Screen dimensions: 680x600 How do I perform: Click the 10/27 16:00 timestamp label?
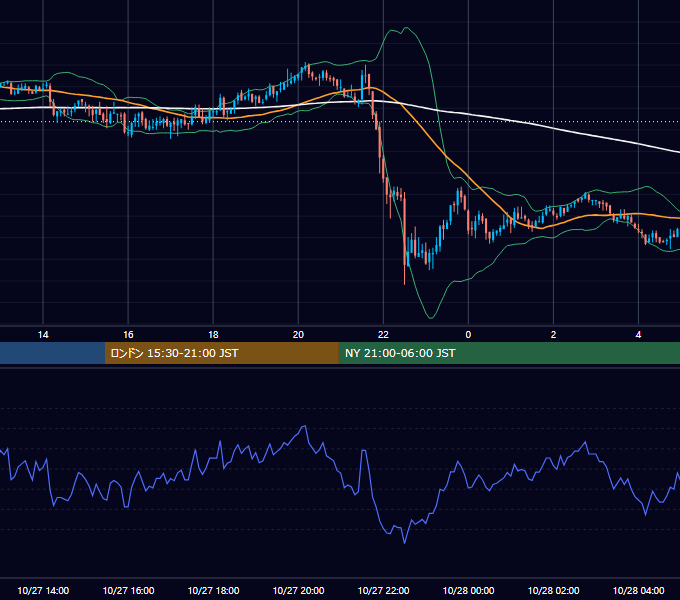[x=128, y=590]
